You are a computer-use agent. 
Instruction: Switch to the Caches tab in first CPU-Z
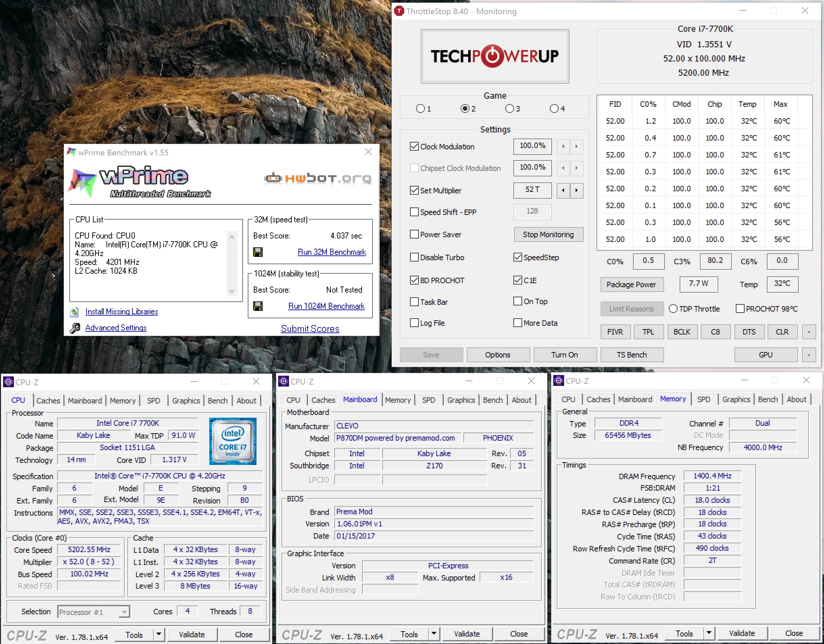pos(48,401)
